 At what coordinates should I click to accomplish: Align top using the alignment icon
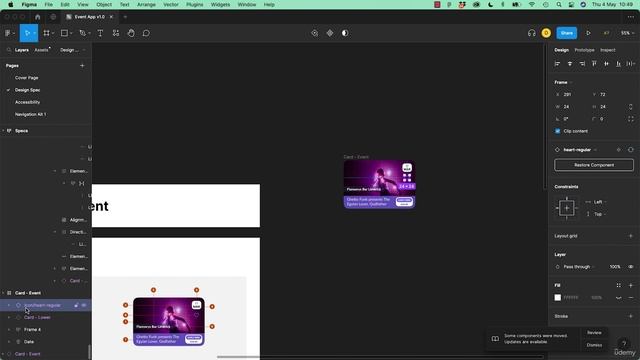[594, 64]
